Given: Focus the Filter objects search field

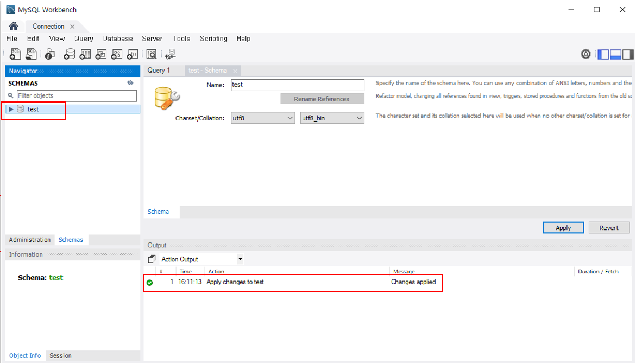Looking at the screenshot, I should [77, 95].
